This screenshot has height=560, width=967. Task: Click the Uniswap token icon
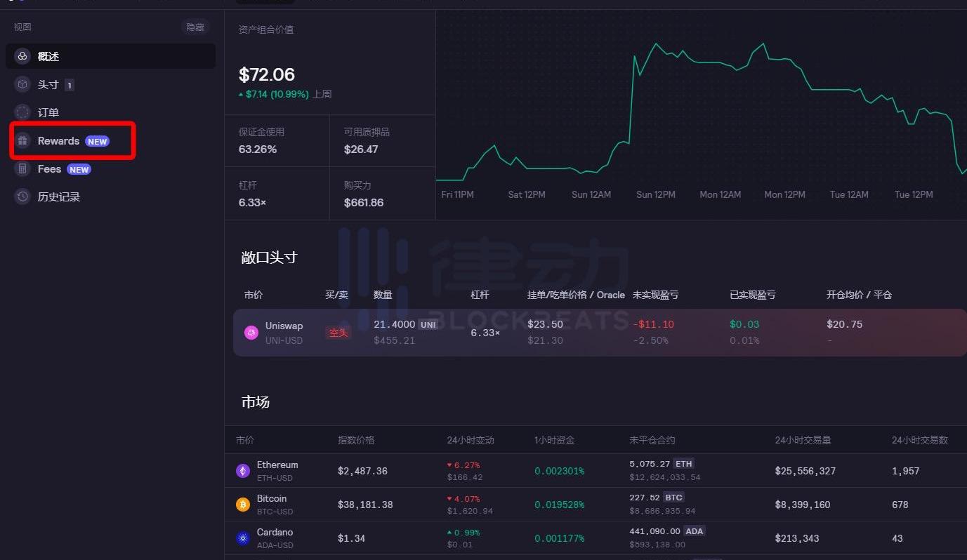(251, 333)
